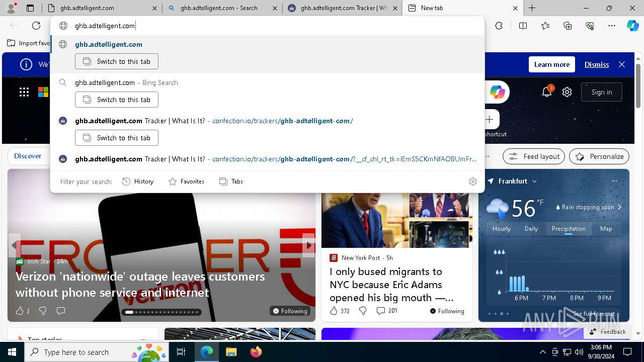Open File Explorer from the taskbar
Viewport: 644px width, 362px height.
231,352
